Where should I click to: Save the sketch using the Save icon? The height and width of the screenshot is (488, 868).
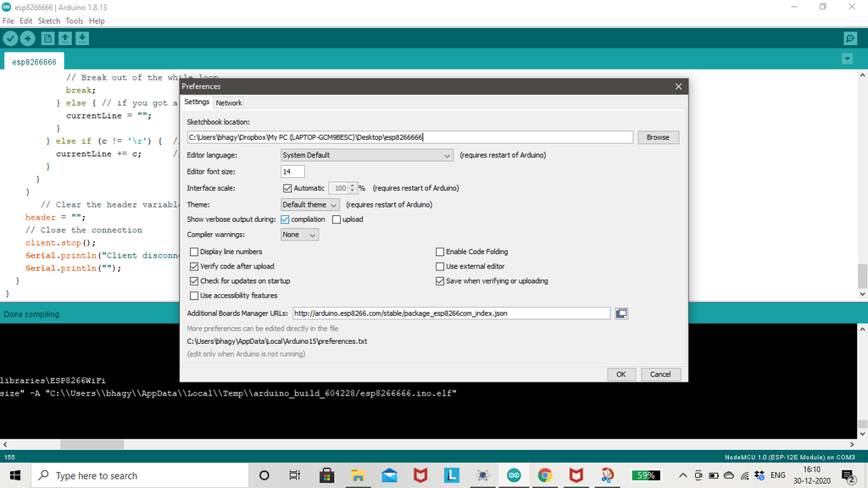(82, 38)
